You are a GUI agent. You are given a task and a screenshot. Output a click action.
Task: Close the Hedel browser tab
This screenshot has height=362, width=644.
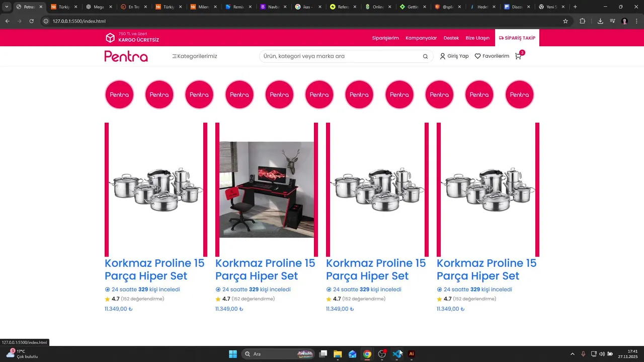click(x=494, y=7)
